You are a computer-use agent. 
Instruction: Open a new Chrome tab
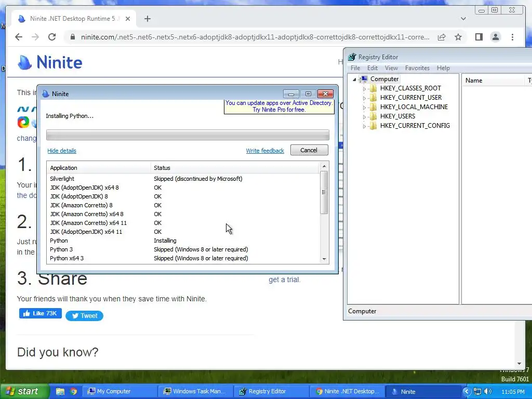pyautogui.click(x=147, y=19)
